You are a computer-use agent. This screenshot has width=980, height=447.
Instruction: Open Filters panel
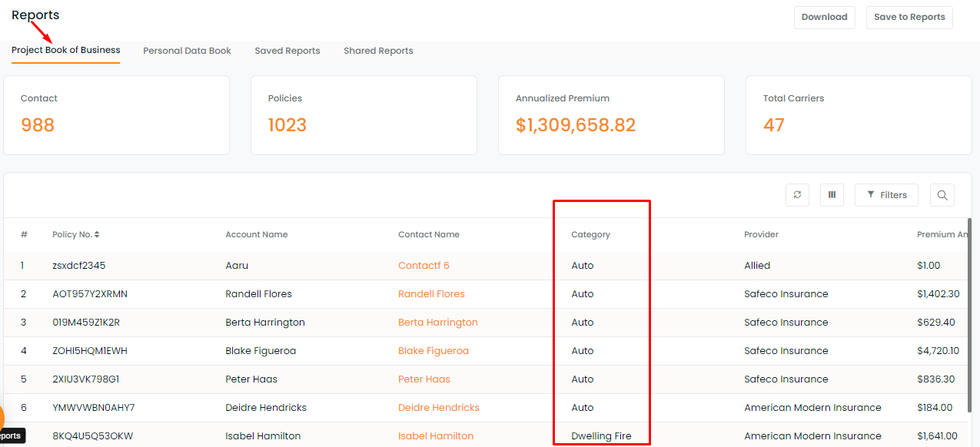point(886,195)
